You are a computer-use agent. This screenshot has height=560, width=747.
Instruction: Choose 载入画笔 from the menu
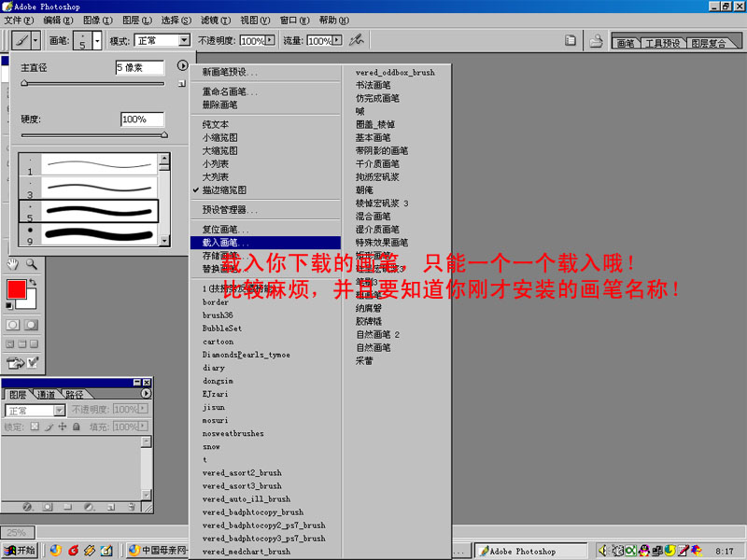coord(265,243)
